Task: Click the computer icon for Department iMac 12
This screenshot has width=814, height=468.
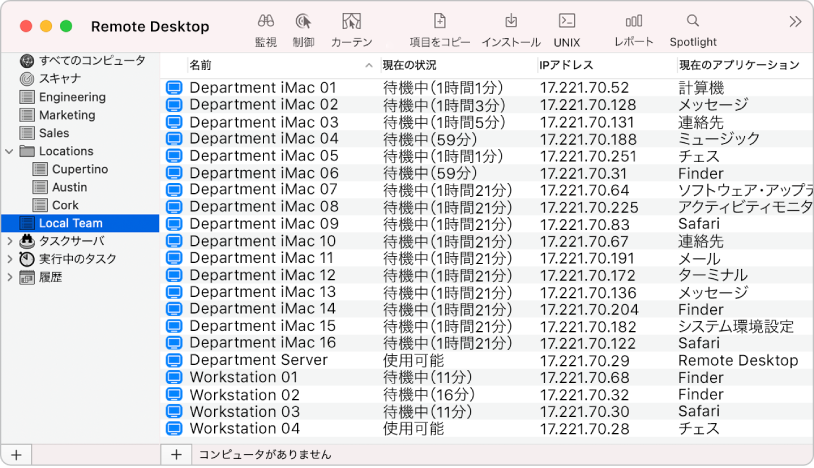Action: click(174, 276)
